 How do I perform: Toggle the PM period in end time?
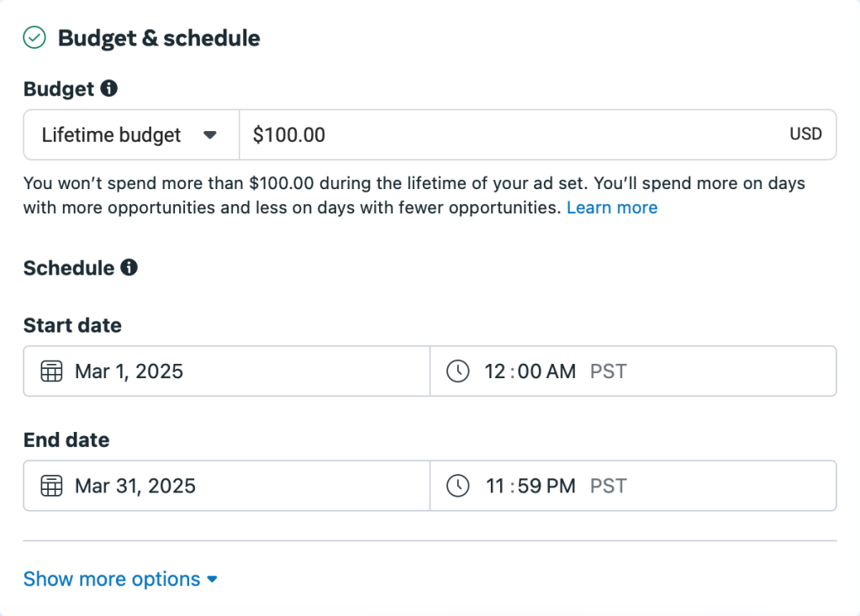point(561,486)
